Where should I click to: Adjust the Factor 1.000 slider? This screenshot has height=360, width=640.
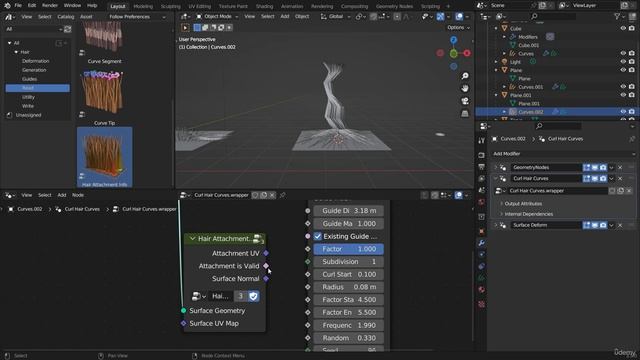(349, 249)
